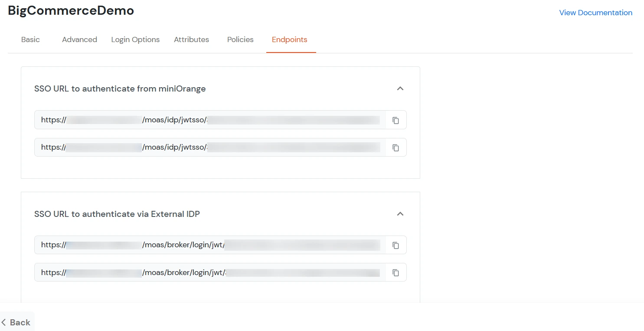Go to the Login Options tab
The height and width of the screenshot is (331, 644).
point(135,39)
